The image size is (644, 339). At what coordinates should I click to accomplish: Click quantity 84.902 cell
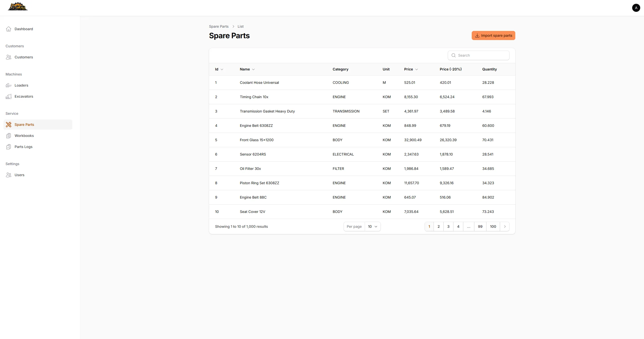(488, 197)
